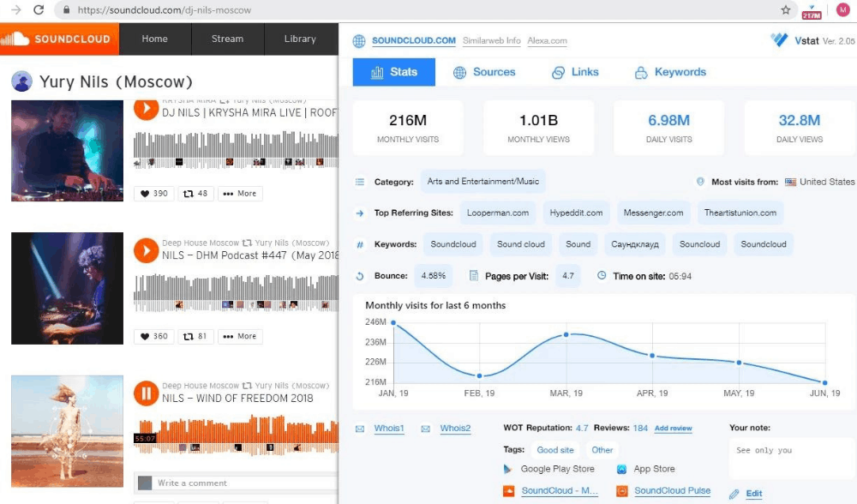Image resolution: width=857 pixels, height=504 pixels.
Task: Play the DJ NILS Krysha Mira Live track
Action: point(146,108)
